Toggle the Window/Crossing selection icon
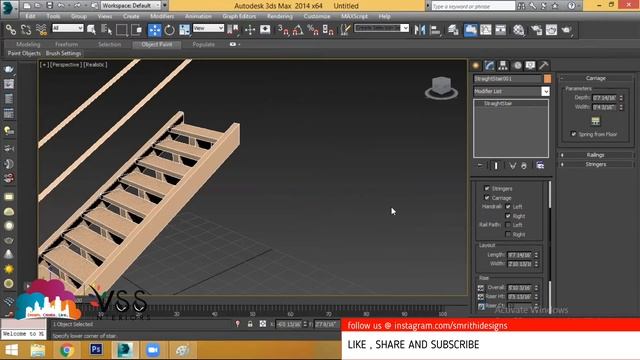This screenshot has height=360, width=640. (137, 29)
